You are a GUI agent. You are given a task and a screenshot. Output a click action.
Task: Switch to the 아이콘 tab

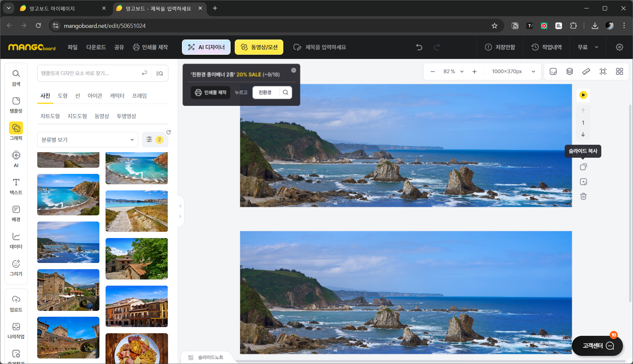[x=95, y=96]
